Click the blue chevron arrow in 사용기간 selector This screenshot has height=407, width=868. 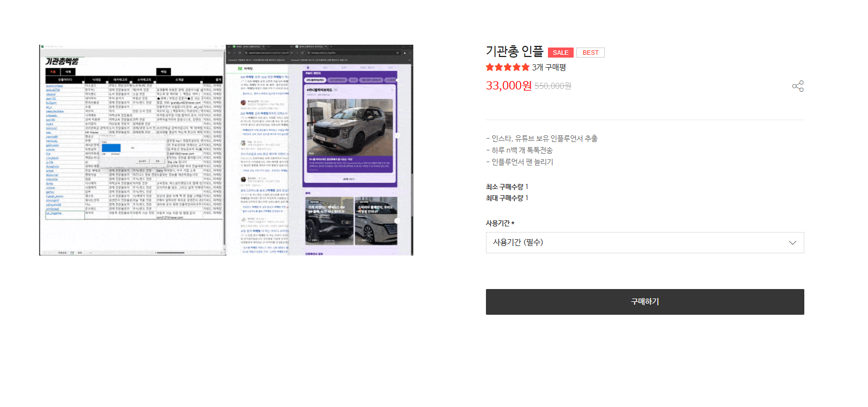pos(792,243)
